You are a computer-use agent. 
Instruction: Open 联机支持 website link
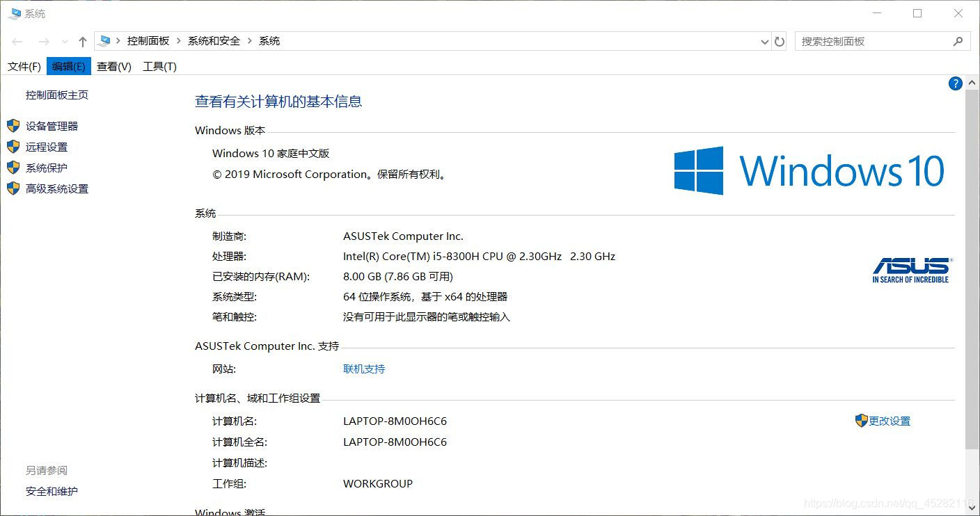click(x=364, y=369)
